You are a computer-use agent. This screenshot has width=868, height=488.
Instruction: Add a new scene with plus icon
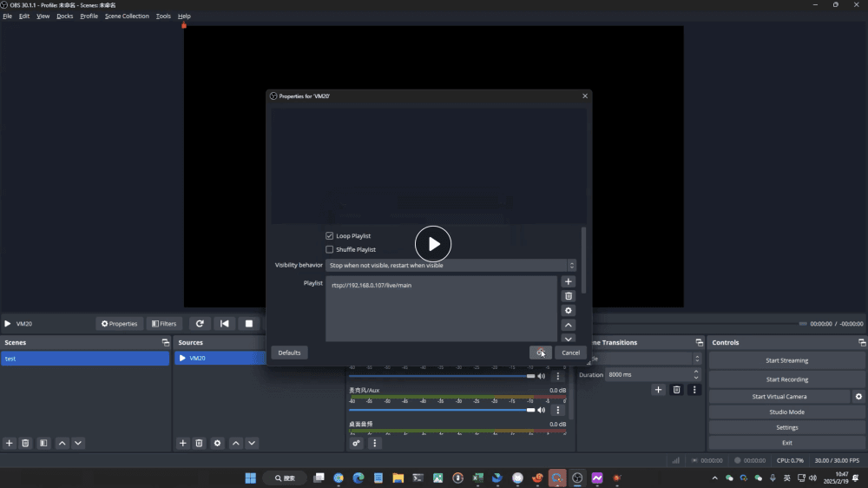point(9,443)
